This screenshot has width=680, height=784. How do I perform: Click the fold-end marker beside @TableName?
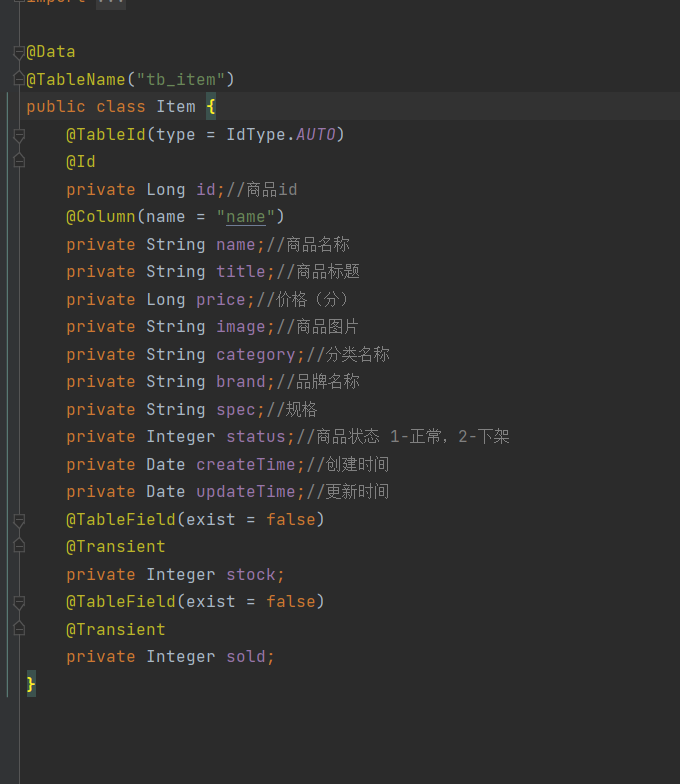pos(19,79)
